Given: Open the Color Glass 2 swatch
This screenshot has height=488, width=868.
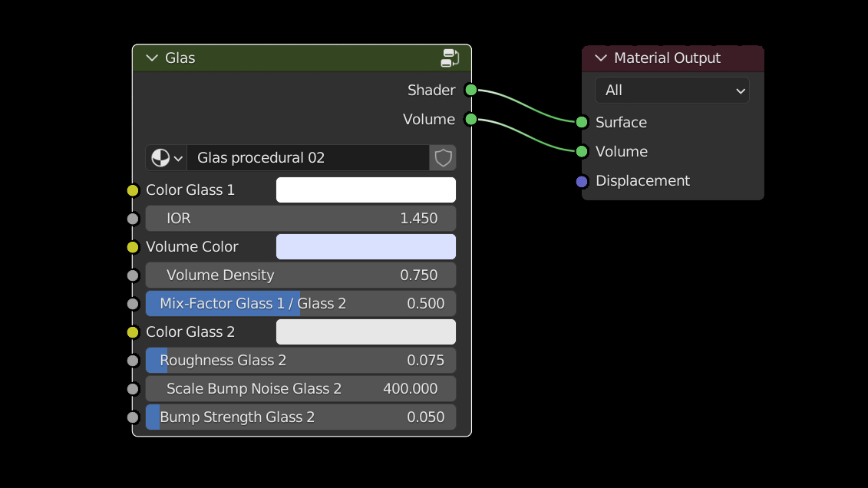Looking at the screenshot, I should 365,332.
